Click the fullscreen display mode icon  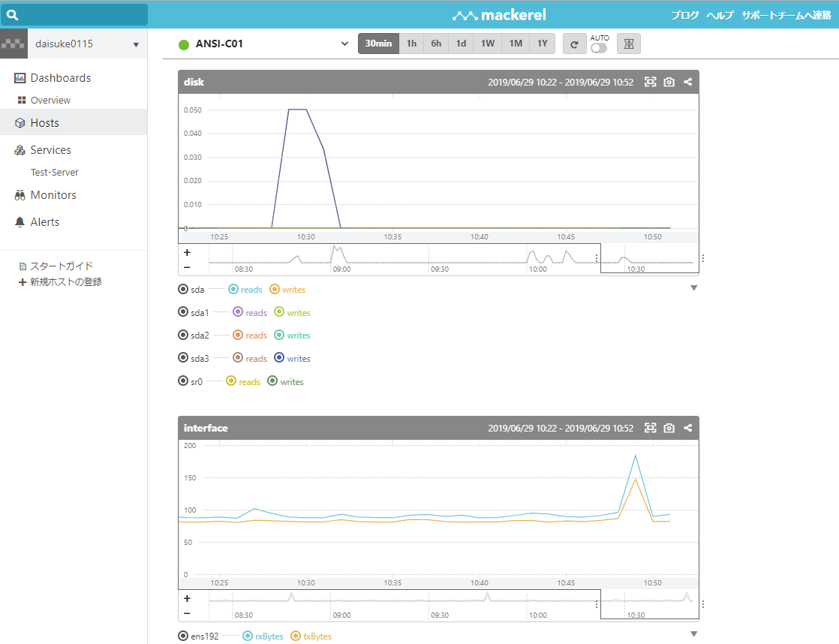pyautogui.click(x=629, y=44)
